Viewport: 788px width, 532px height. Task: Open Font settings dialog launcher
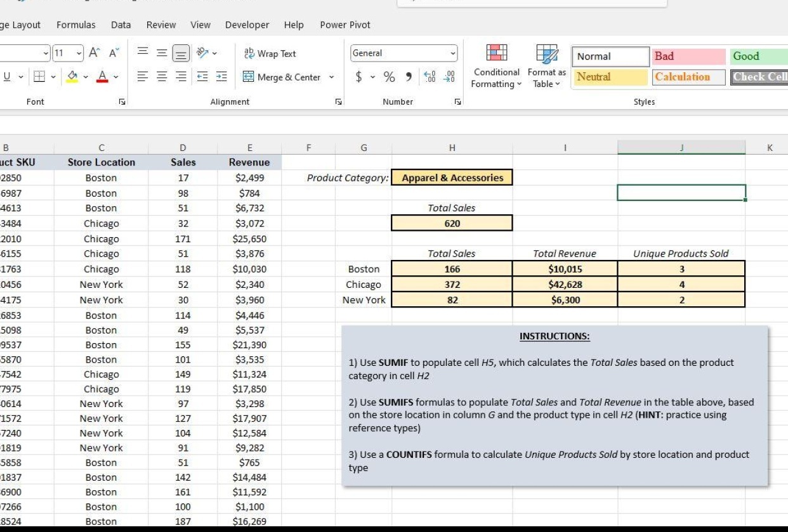[122, 101]
